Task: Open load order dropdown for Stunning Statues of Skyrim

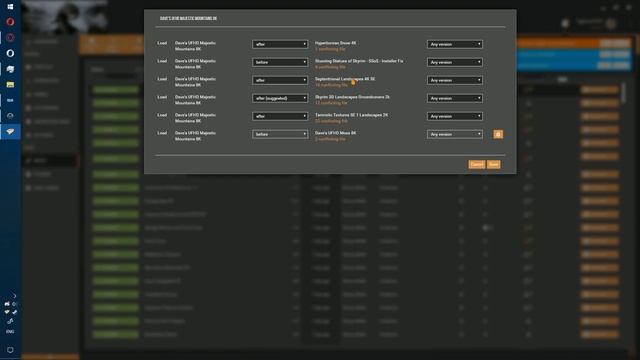Action: (280, 62)
